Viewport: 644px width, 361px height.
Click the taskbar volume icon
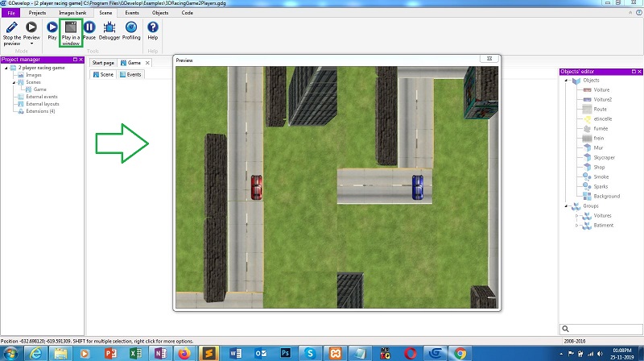[x=600, y=354]
